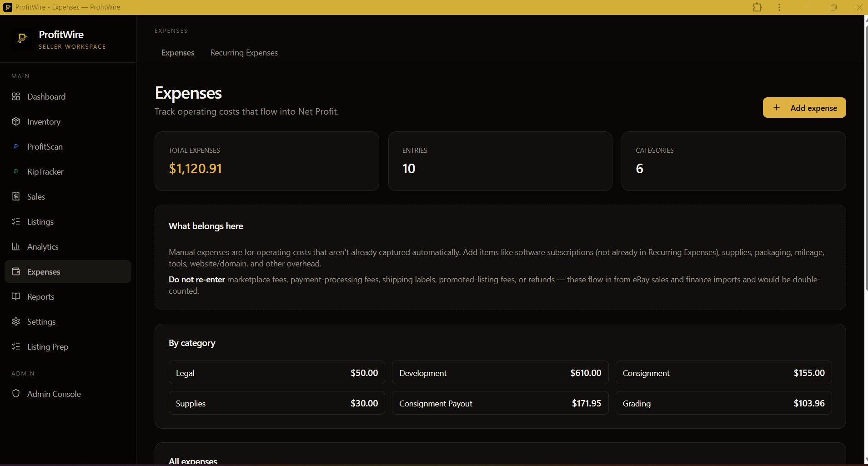Click the 'By category' heading
This screenshot has width=868, height=466.
[192, 343]
